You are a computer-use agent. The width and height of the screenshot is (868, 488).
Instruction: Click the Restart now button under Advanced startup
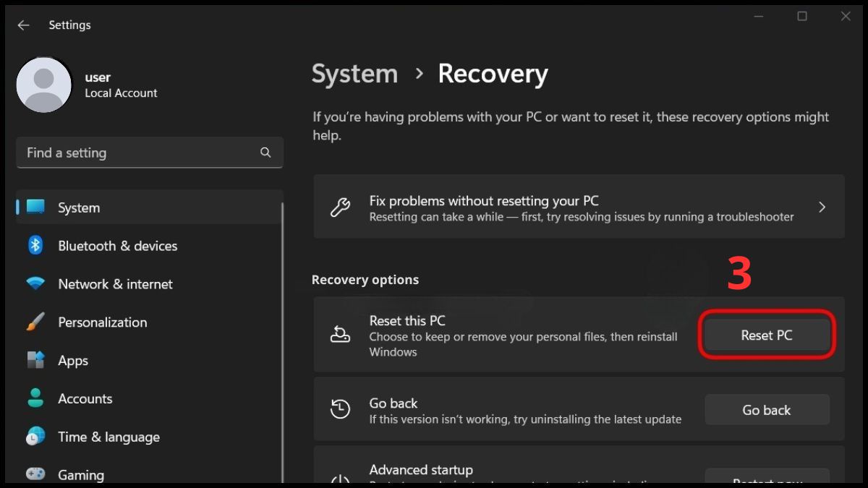coord(766,480)
